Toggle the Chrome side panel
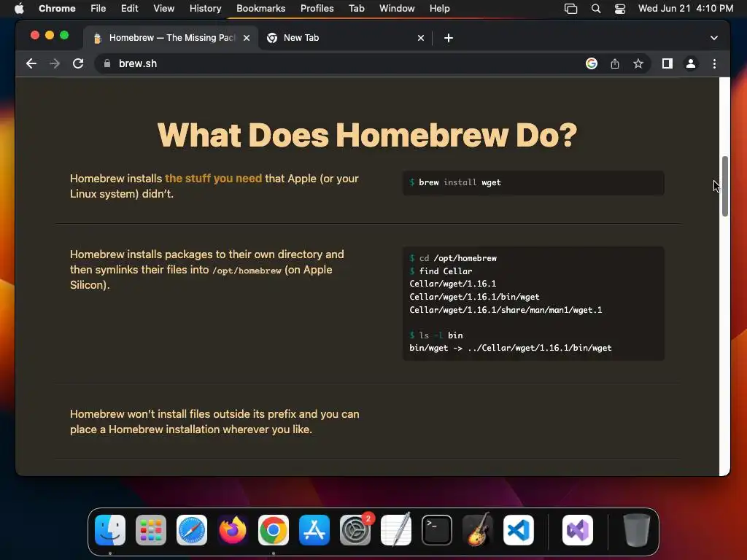747x560 pixels. pyautogui.click(x=667, y=63)
